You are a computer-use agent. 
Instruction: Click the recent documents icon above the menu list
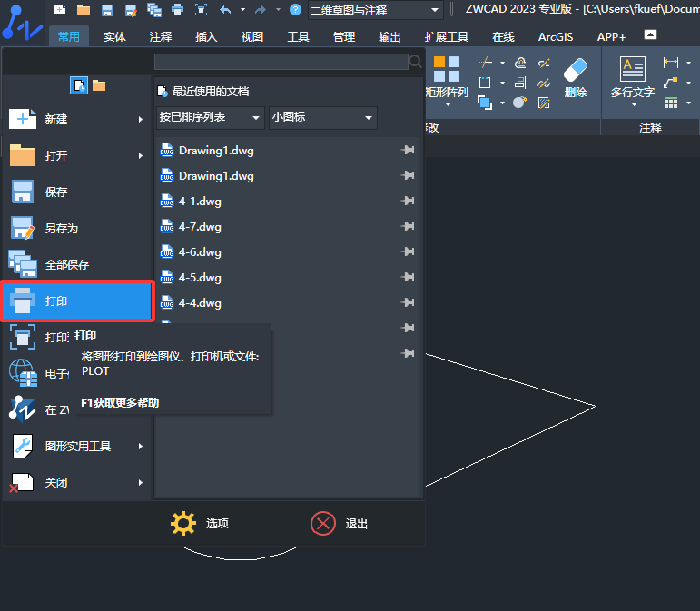click(79, 85)
